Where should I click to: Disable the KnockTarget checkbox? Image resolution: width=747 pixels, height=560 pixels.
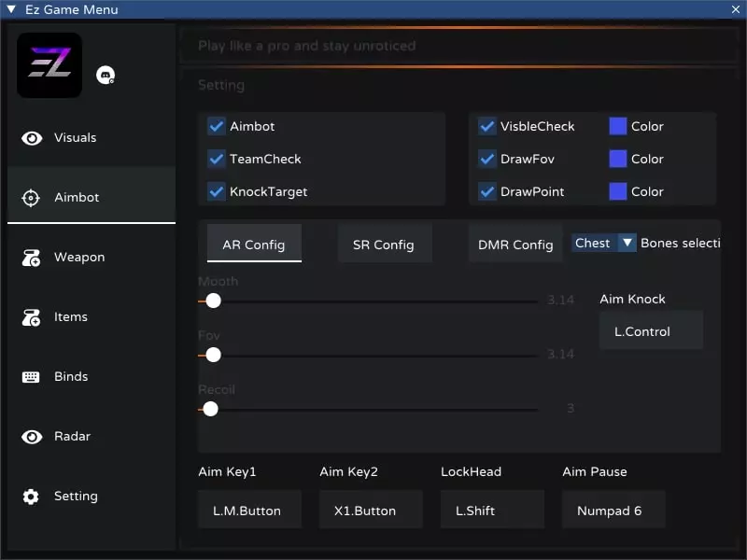pyautogui.click(x=217, y=192)
